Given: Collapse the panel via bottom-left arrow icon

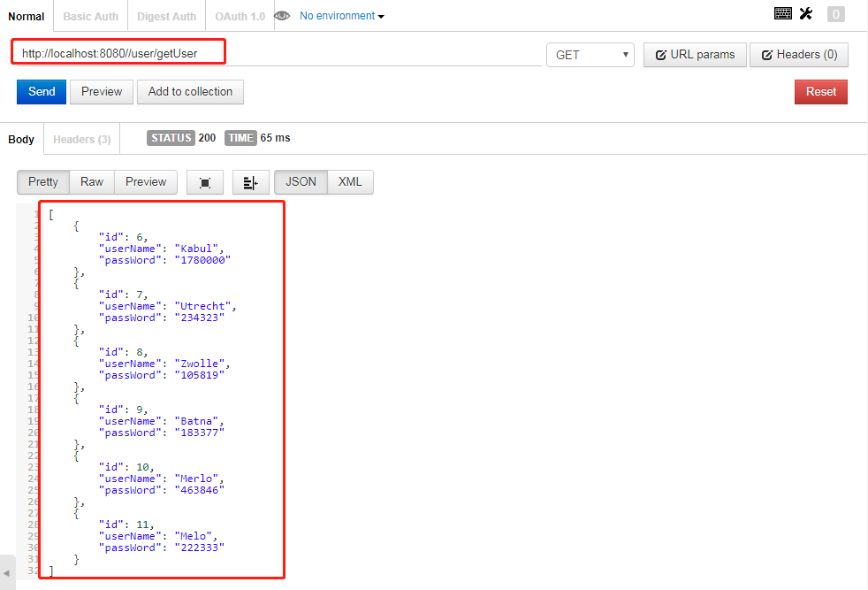Looking at the screenshot, I should 8,571.
